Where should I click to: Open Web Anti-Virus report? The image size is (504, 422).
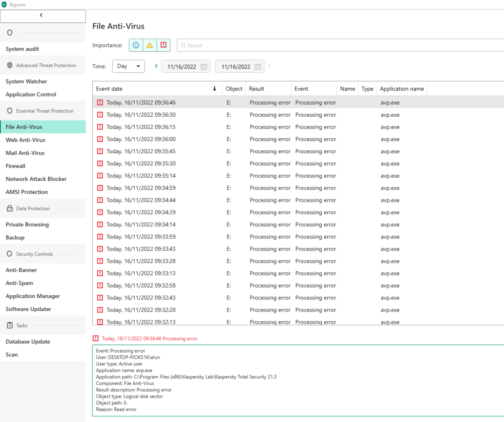click(25, 140)
